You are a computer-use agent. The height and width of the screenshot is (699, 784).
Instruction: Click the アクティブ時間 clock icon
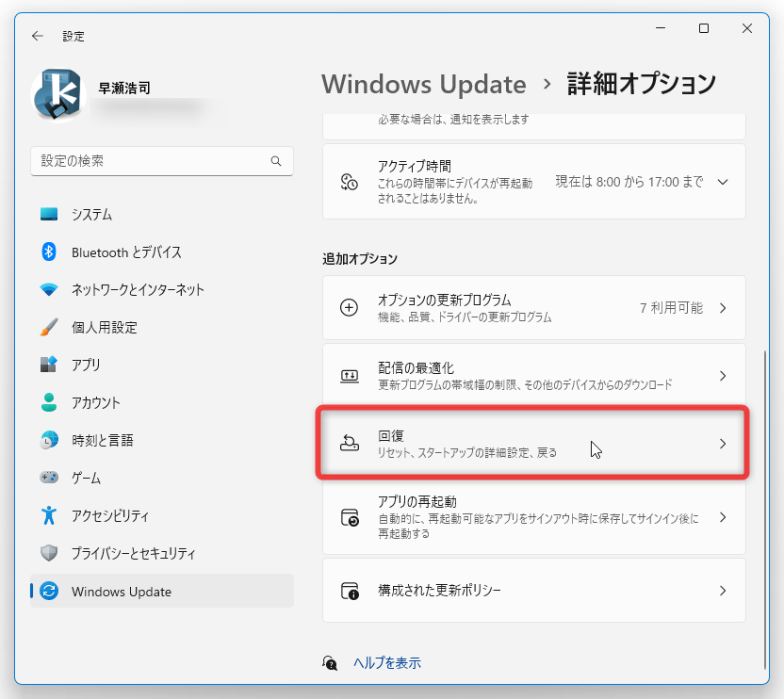(x=349, y=182)
